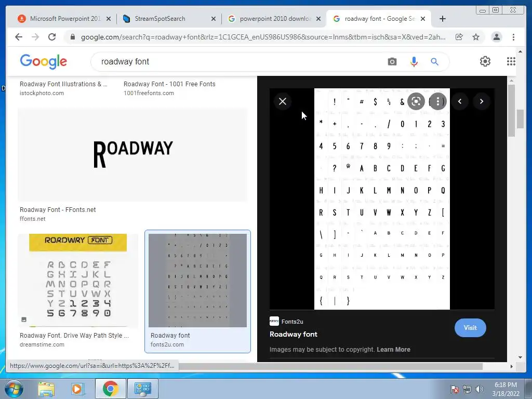Click the preview panel vertical scrollbar
The image size is (532, 399).
click(511, 111)
